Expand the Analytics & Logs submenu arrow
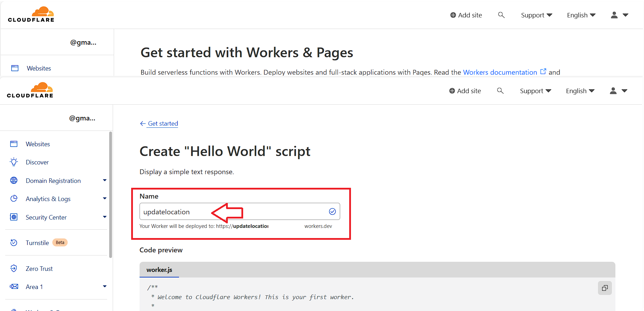The image size is (644, 311). [x=105, y=199]
